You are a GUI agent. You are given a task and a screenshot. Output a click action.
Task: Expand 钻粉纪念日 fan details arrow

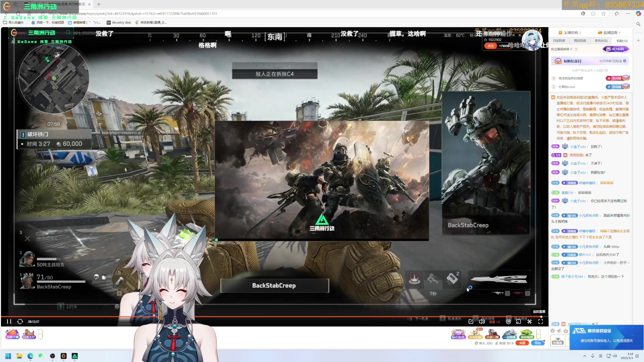pyautogui.click(x=625, y=61)
